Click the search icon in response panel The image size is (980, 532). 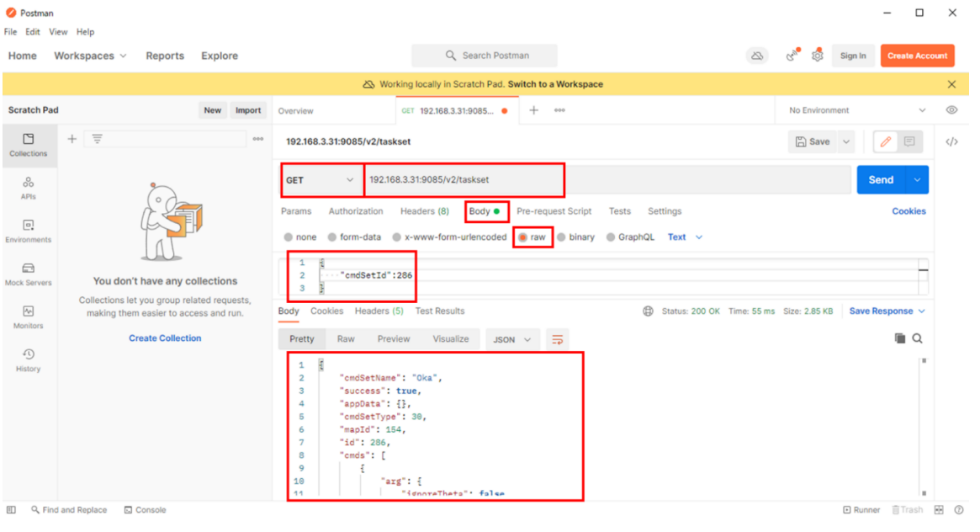[x=918, y=338]
